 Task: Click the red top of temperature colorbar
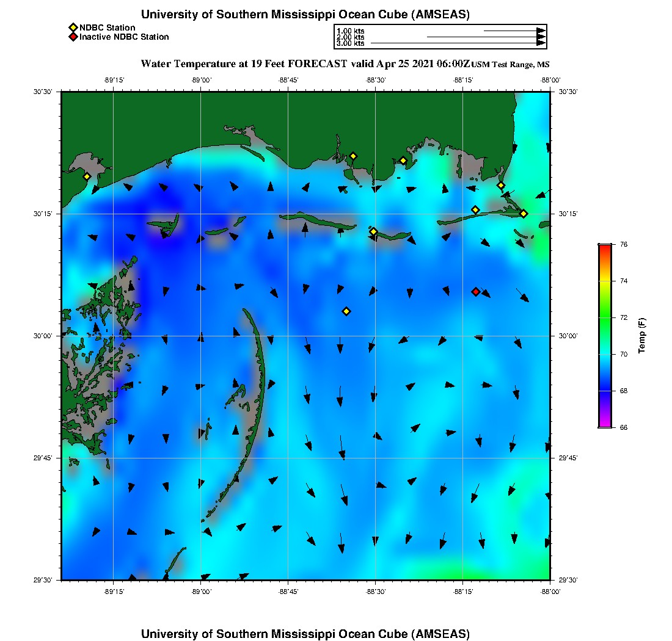(x=604, y=247)
